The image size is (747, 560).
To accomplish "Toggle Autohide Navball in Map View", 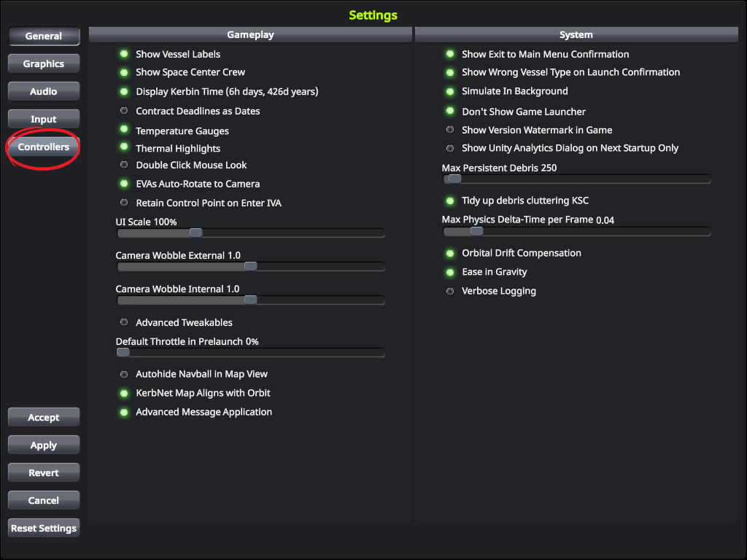I will tap(124, 374).
